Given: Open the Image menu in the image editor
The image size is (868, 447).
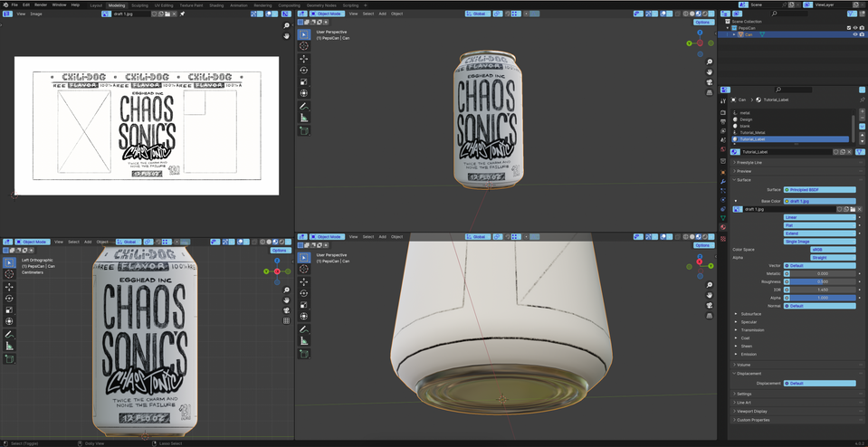Looking at the screenshot, I should coord(36,14).
